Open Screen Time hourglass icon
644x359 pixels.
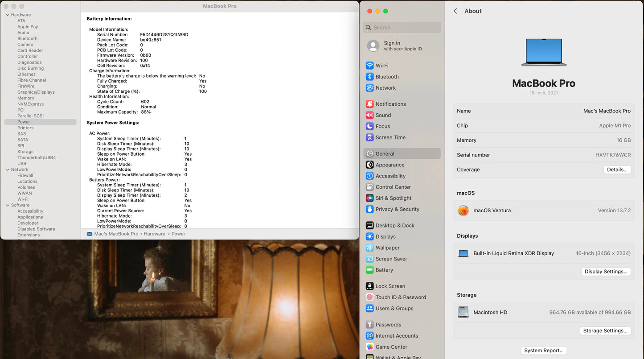pyautogui.click(x=369, y=137)
